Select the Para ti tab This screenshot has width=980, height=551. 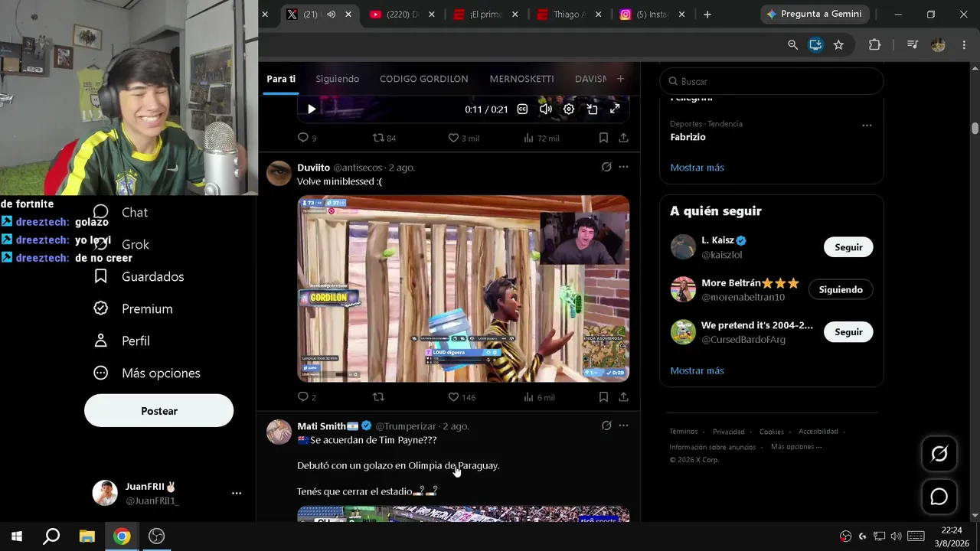point(281,79)
